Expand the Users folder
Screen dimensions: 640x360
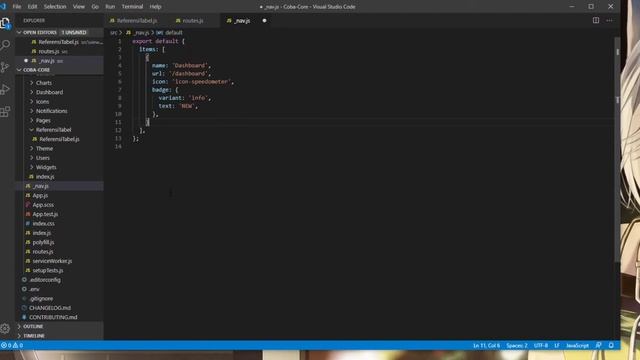pyautogui.click(x=60, y=158)
